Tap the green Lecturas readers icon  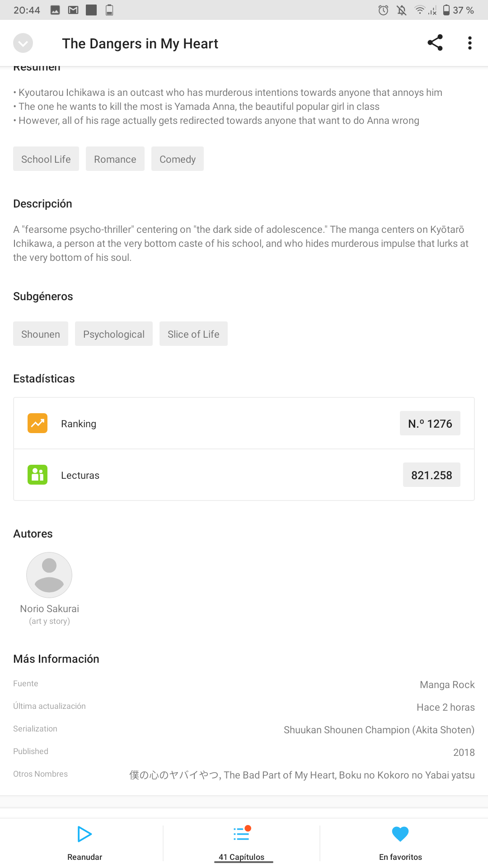(x=38, y=475)
